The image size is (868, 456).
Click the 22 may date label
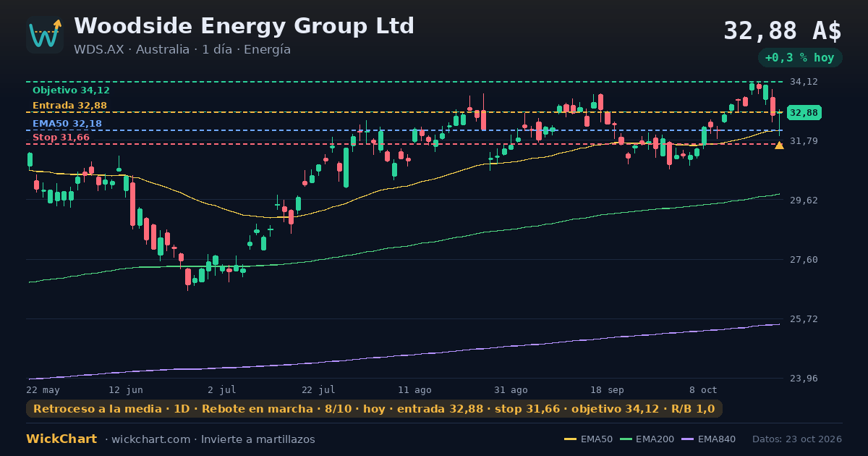click(43, 389)
